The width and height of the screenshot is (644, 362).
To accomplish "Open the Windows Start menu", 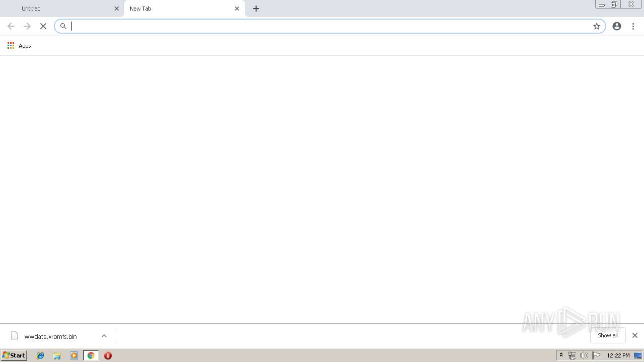I will (x=14, y=355).
